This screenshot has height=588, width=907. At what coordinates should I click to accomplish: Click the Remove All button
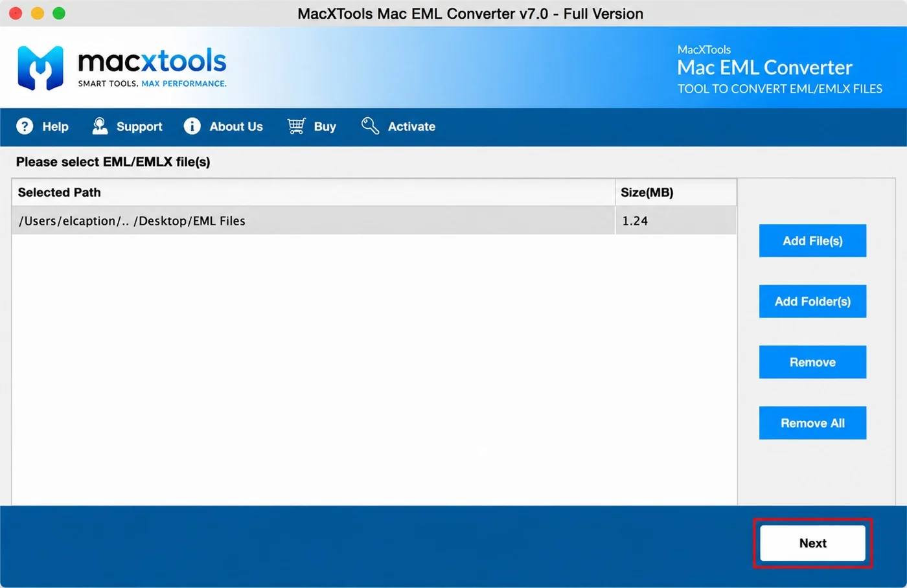pos(812,423)
